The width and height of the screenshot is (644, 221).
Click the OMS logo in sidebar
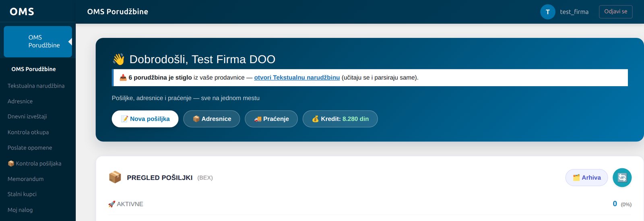point(22,12)
